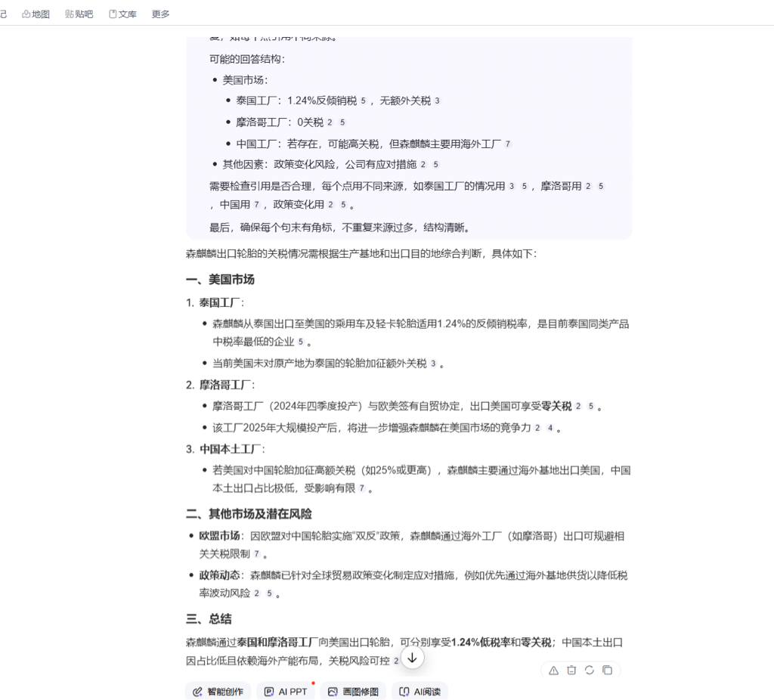The width and height of the screenshot is (774, 700).
Task: Regenerate the answer with the refresh icon
Action: (589, 671)
